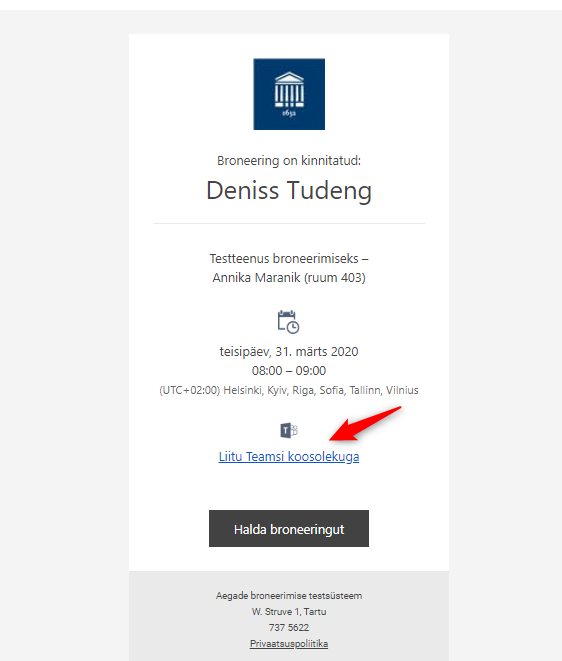Select the Deniss Tudeng name heading
Image resolution: width=562 pixels, height=661 pixels.
(289, 191)
